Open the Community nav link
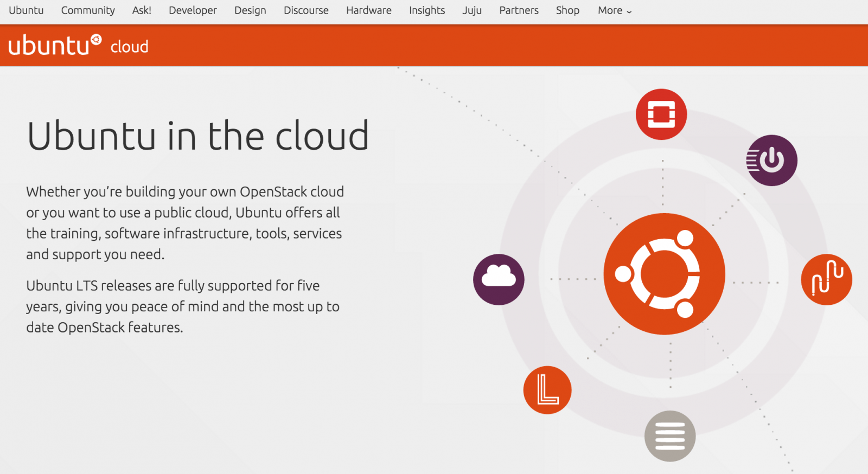 click(88, 11)
